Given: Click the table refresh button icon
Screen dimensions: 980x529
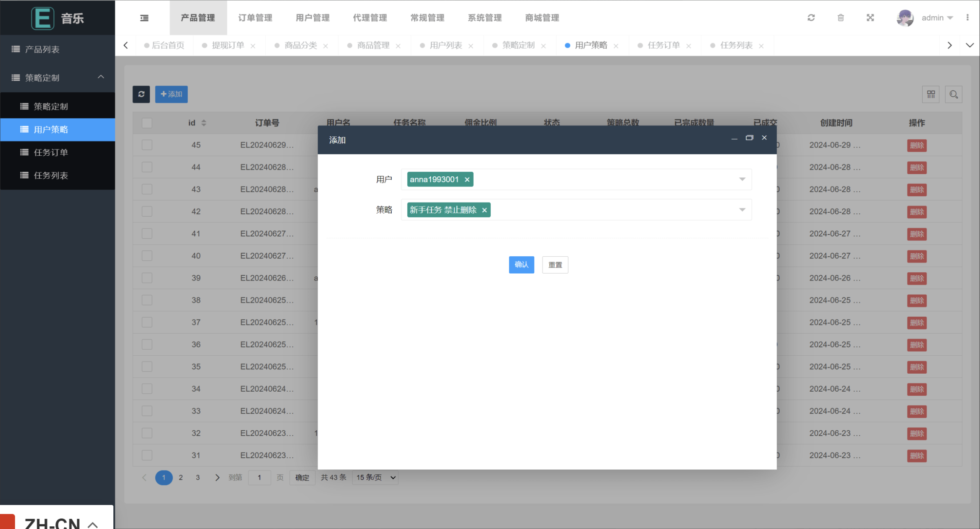Looking at the screenshot, I should pos(141,94).
